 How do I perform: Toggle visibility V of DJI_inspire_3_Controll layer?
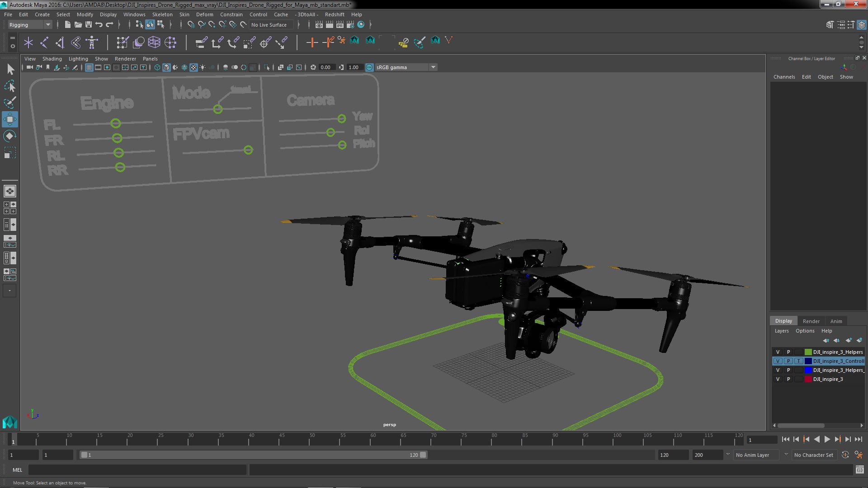pyautogui.click(x=778, y=361)
